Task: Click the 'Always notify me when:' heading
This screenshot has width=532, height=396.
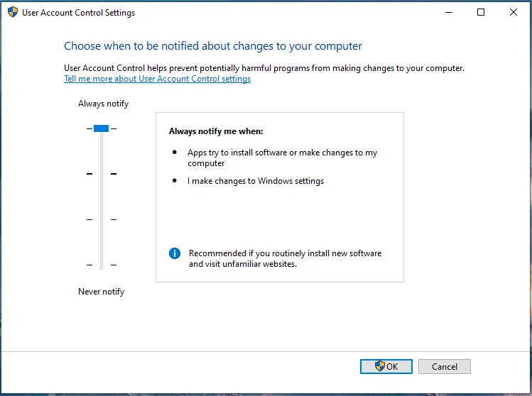Action: pyautogui.click(x=216, y=131)
